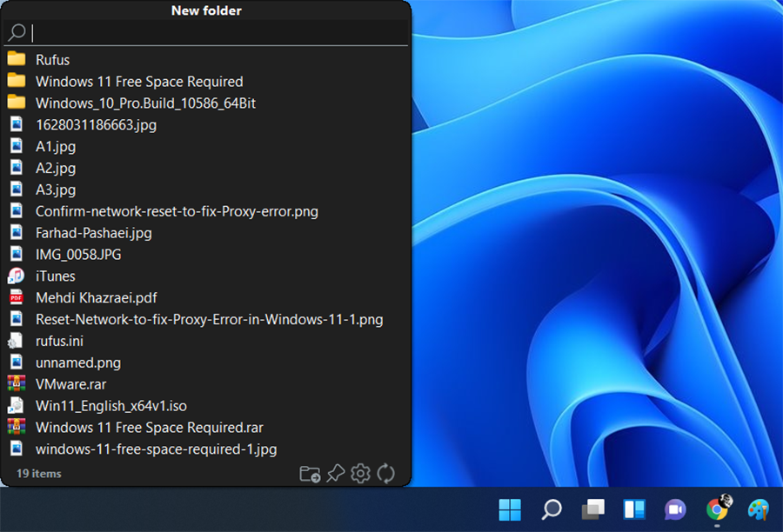Click the refresh icon at the bottom
This screenshot has width=783, height=532.
point(385,474)
